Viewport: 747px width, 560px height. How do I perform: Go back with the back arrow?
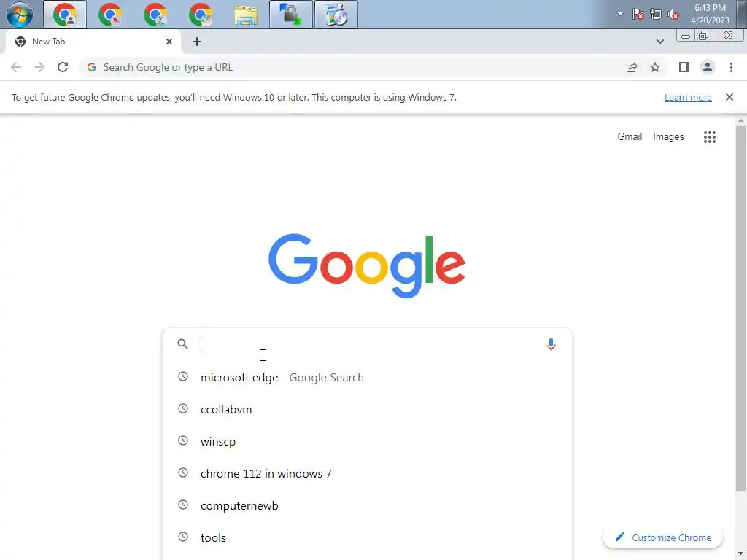click(16, 67)
